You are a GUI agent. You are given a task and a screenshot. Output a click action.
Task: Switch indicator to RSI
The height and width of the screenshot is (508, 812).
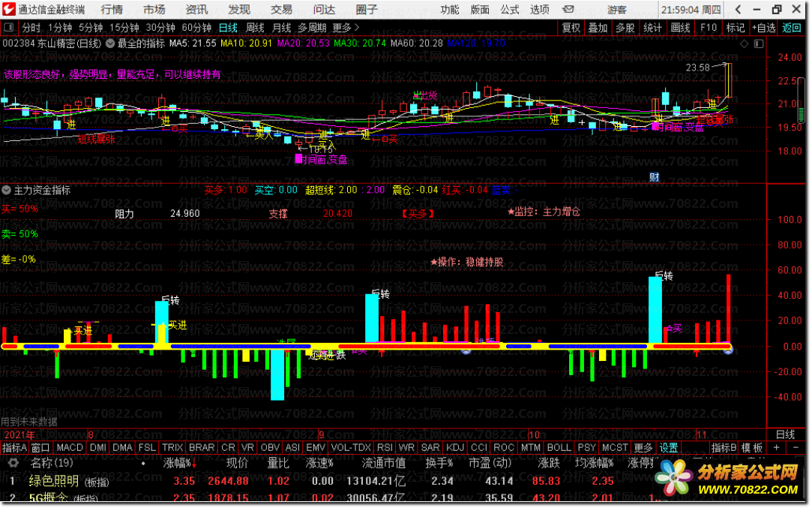pyautogui.click(x=385, y=449)
